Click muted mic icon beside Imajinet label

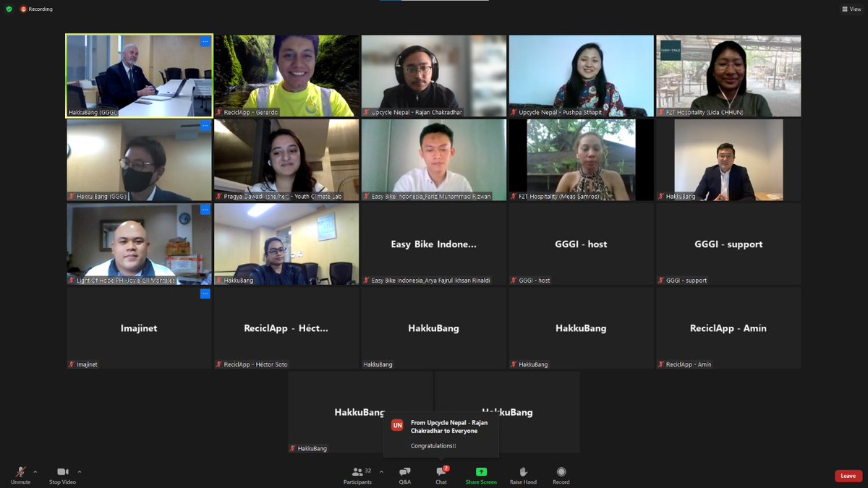coord(72,364)
